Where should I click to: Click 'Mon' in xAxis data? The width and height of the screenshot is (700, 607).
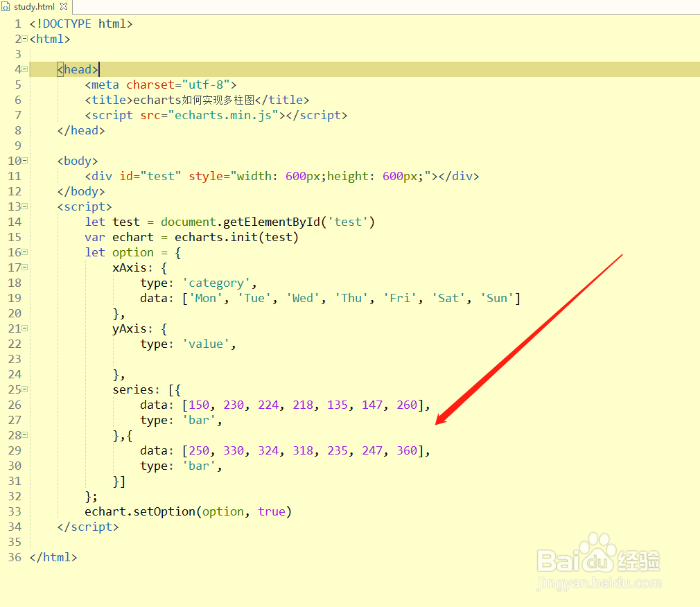(x=206, y=298)
